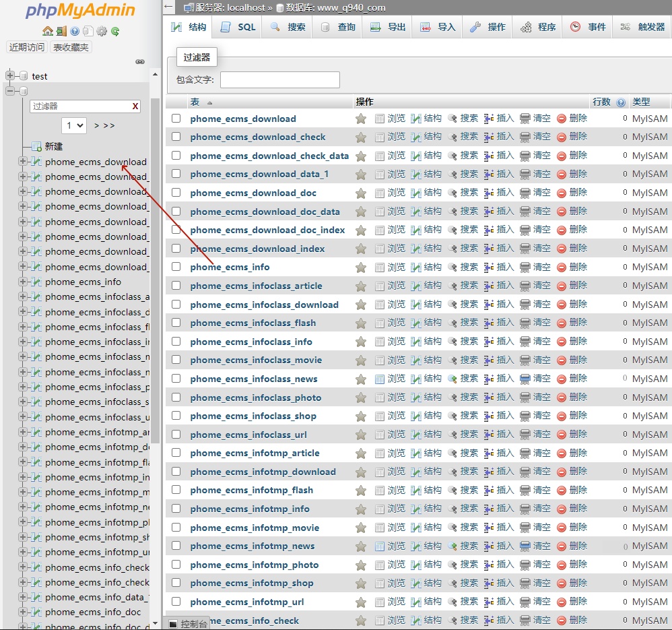Expand phome_ecms_info in the sidebar tree
The height and width of the screenshot is (630, 672).
[x=23, y=282]
